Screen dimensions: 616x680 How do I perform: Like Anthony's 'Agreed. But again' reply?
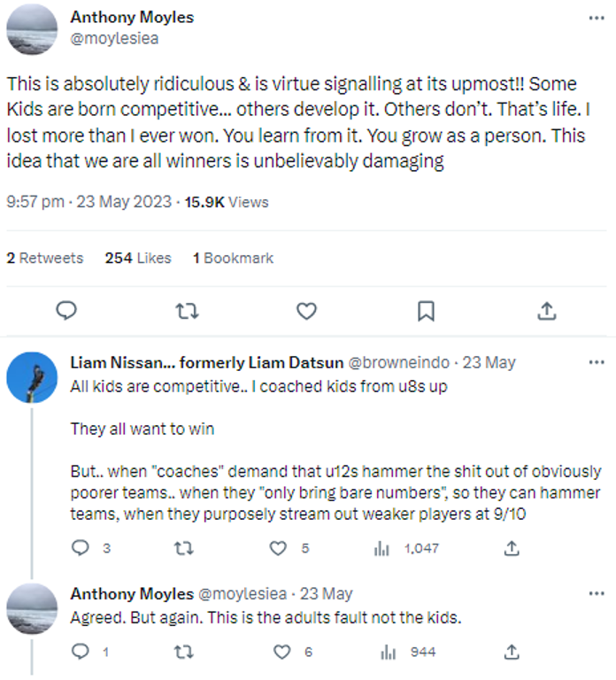coord(282,652)
